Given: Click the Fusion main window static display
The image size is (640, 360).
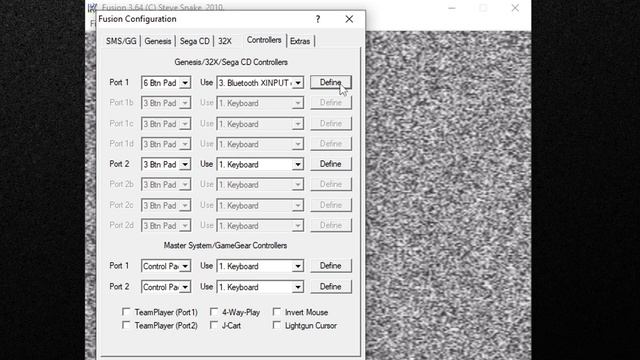Looking at the screenshot, I should pyautogui.click(x=448, y=195).
